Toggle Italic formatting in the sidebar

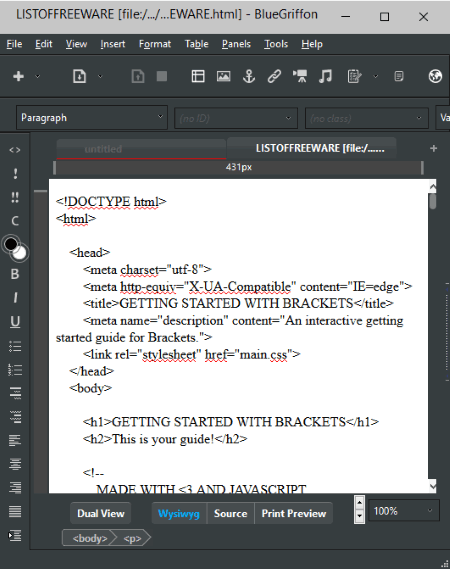coord(15,298)
